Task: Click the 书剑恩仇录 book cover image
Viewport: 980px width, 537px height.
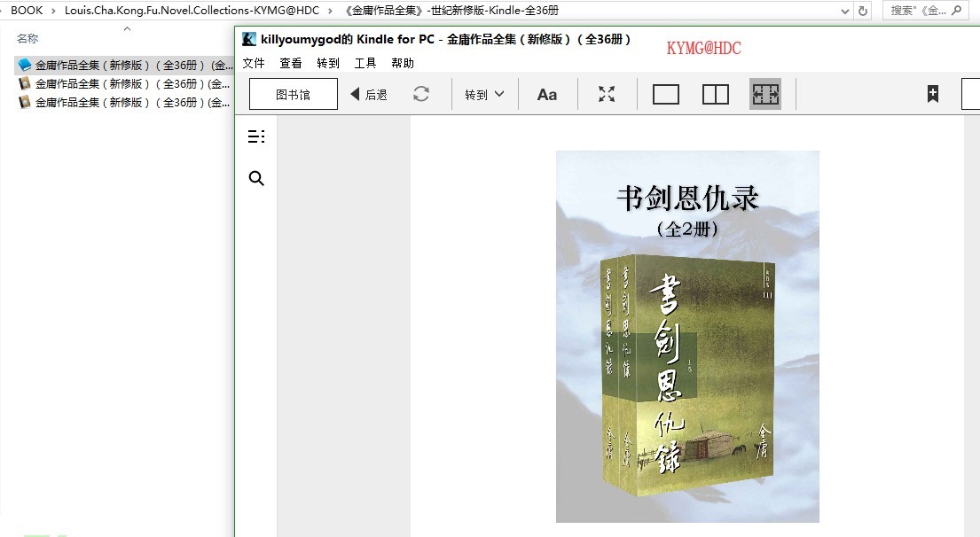Action: (687, 337)
